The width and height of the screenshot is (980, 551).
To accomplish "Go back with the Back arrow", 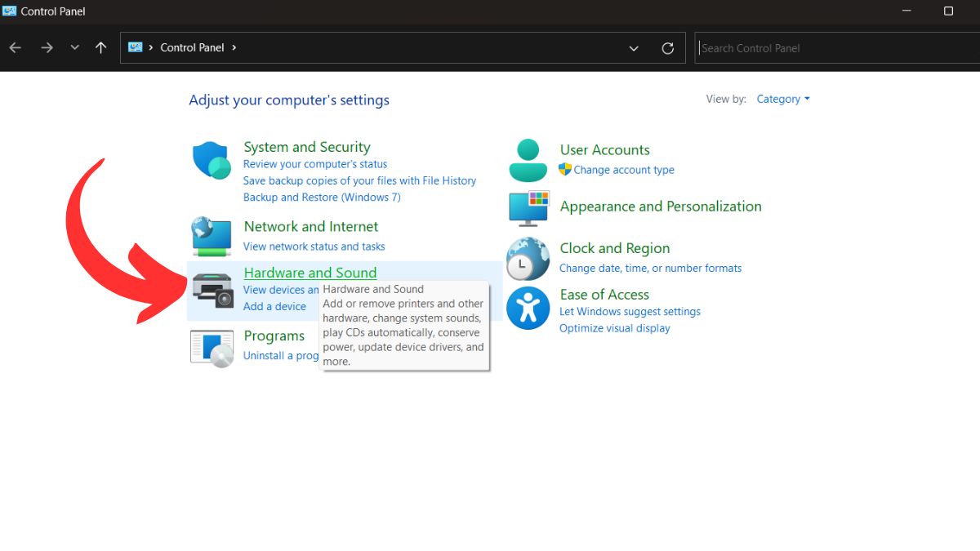I will coord(16,48).
